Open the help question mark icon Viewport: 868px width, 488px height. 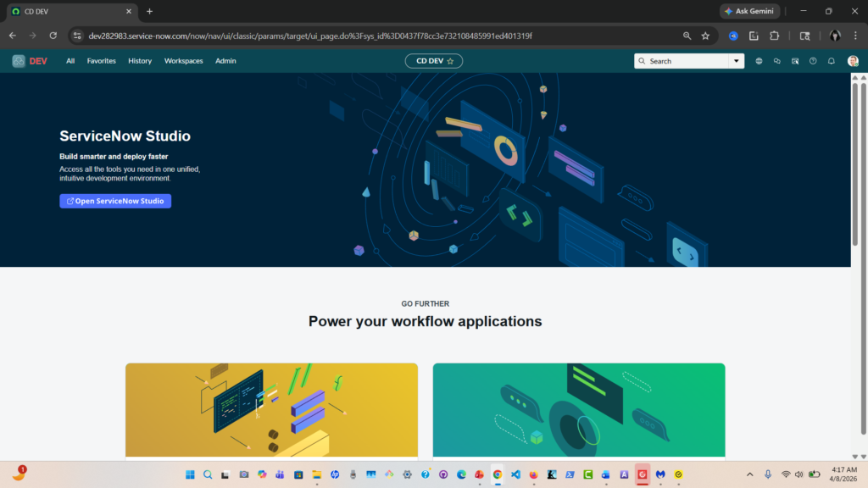point(813,61)
